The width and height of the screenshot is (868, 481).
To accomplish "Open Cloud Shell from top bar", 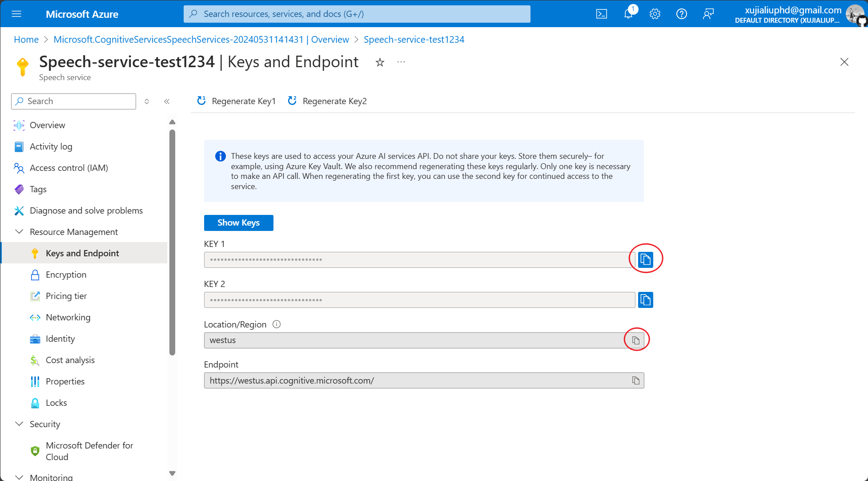I will click(x=601, y=14).
